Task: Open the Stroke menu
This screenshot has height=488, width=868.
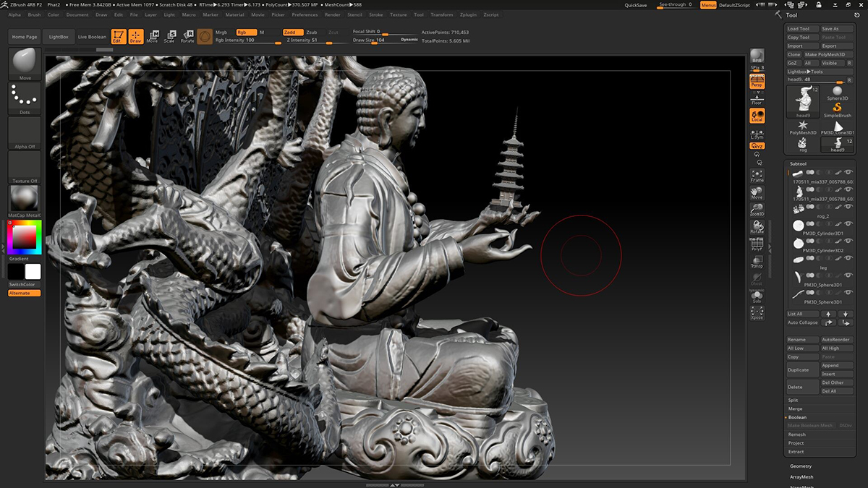Action: [376, 14]
